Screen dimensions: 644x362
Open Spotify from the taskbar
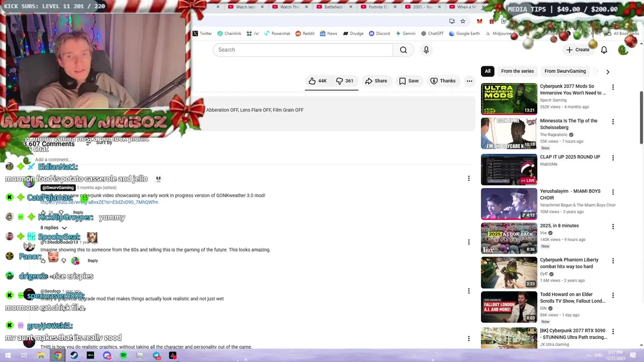point(123,355)
